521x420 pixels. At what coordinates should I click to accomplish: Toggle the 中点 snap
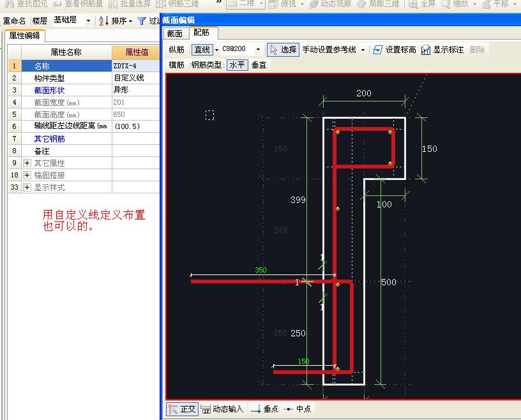point(298,409)
